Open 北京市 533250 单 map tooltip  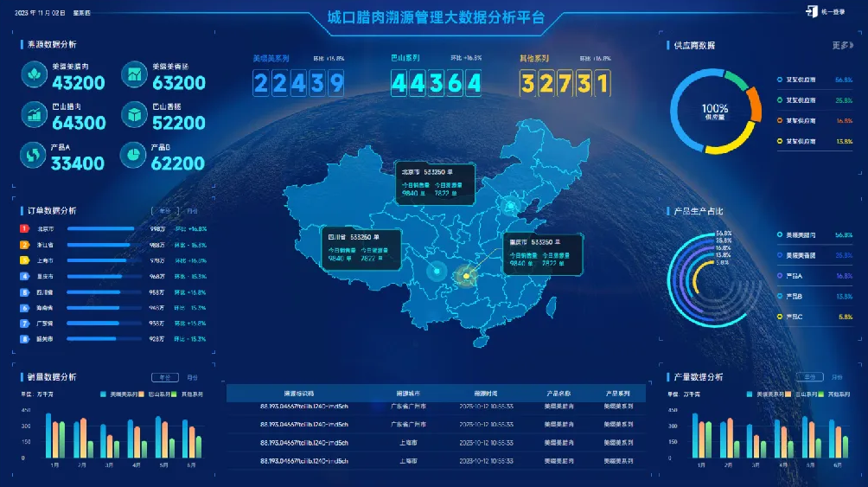tap(435, 183)
